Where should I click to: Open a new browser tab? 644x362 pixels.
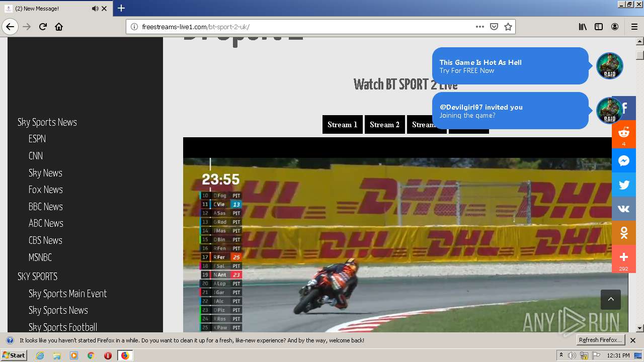click(121, 8)
